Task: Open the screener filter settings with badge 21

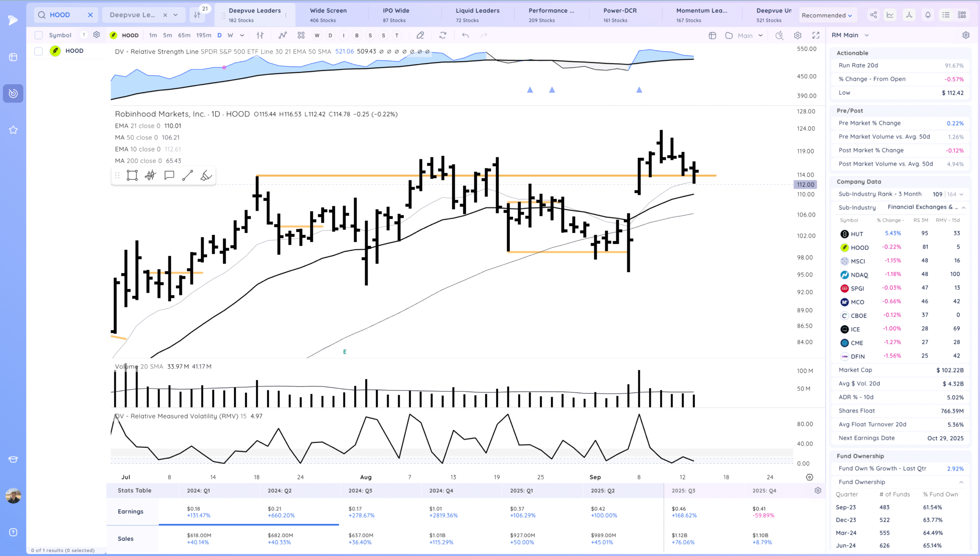Action: 197,15
